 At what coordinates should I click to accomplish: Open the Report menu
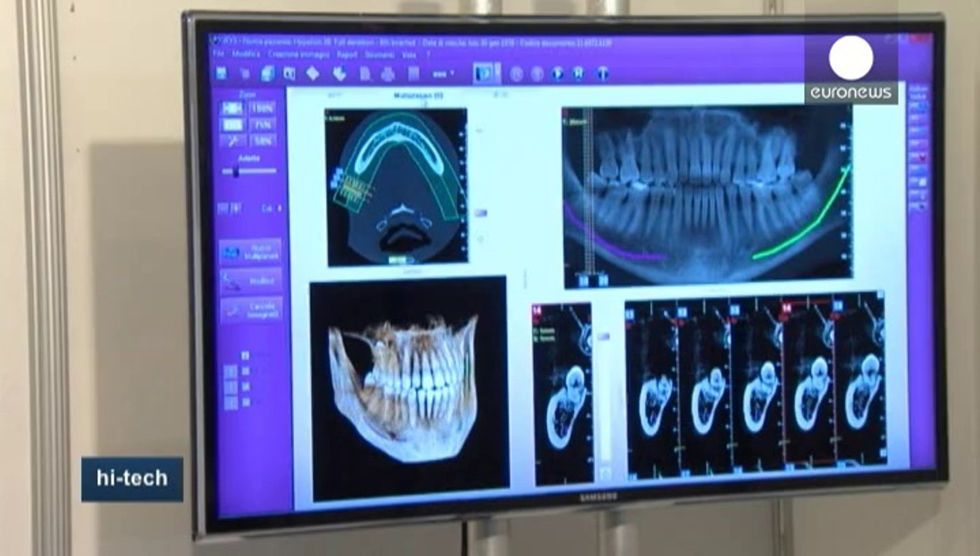[347, 55]
